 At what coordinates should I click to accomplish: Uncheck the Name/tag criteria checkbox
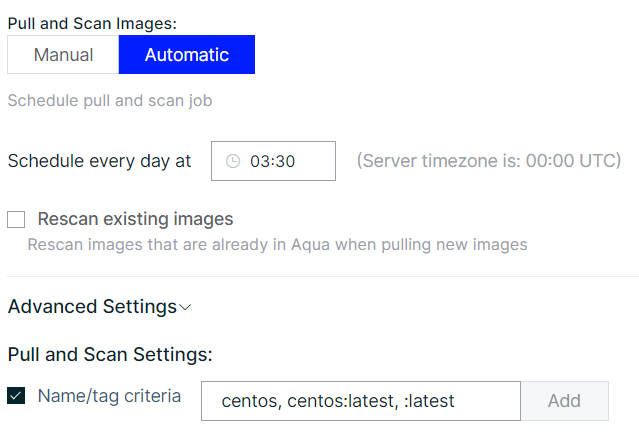(x=16, y=396)
